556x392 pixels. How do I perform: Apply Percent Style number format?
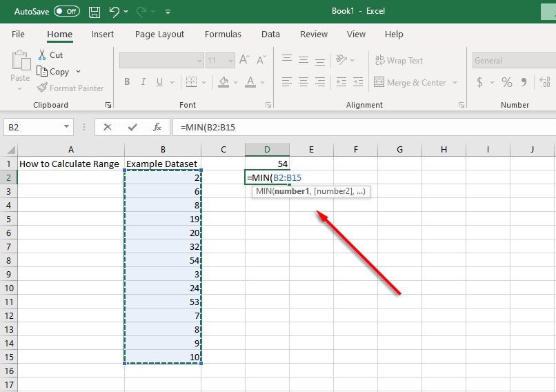coord(507,83)
